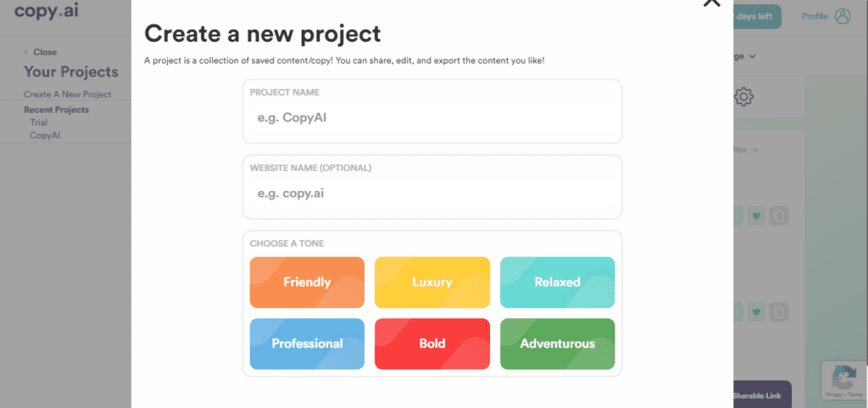Open Create A New Project sidebar link

[x=68, y=94]
